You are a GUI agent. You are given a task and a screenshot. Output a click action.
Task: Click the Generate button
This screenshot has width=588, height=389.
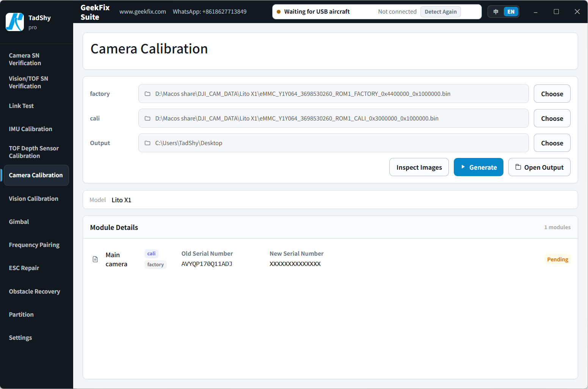click(478, 167)
